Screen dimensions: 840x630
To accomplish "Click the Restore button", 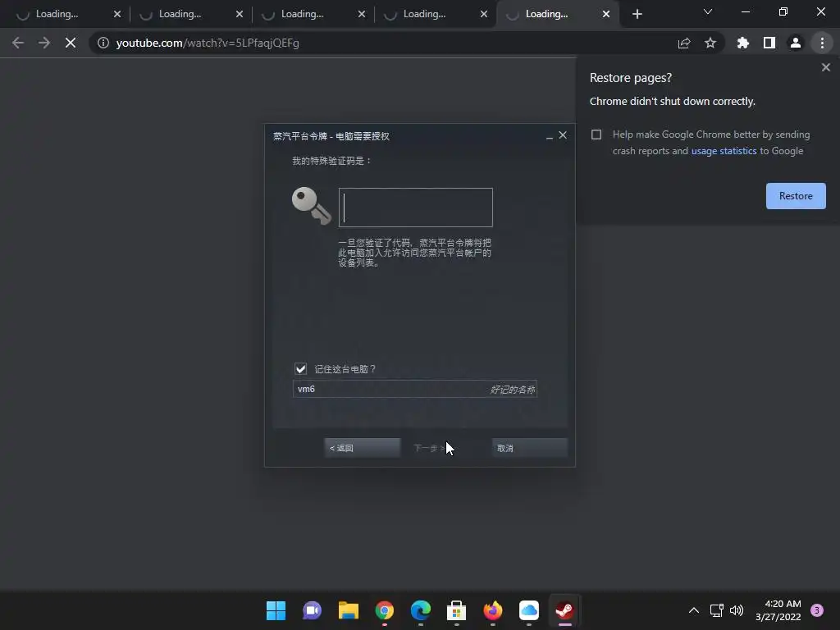I will pos(796,196).
